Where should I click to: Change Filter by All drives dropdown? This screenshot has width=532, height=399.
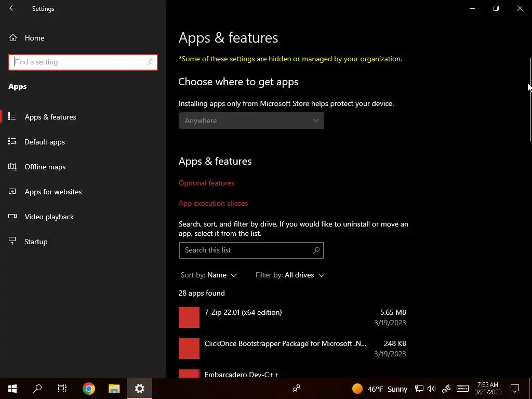point(290,275)
